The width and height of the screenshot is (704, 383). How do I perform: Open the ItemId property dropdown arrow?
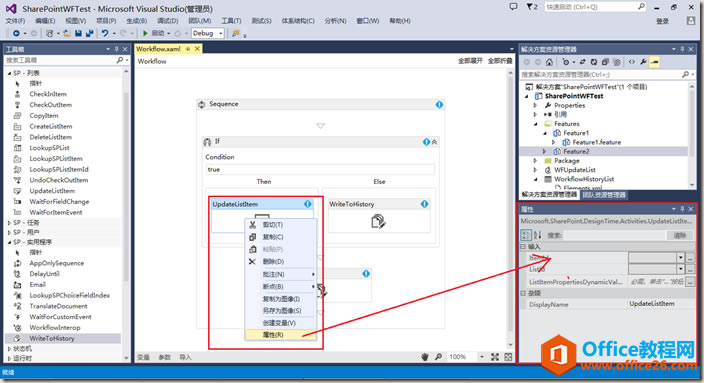click(x=681, y=257)
